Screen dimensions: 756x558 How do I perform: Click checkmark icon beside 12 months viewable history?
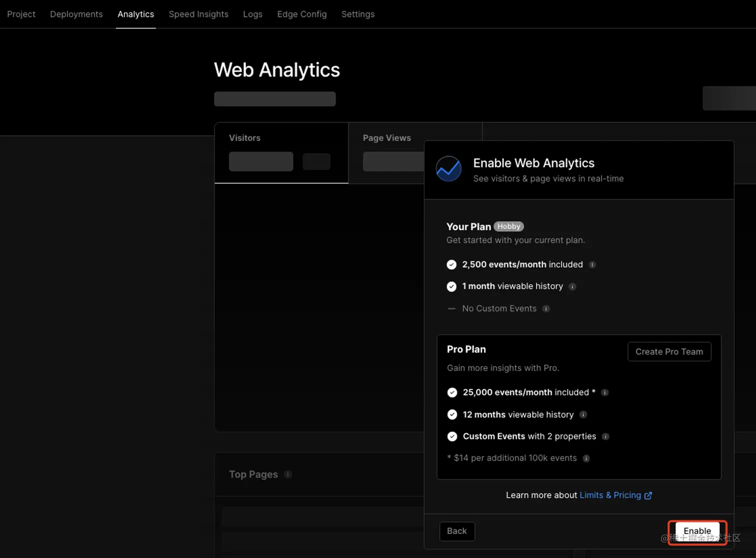tap(452, 415)
